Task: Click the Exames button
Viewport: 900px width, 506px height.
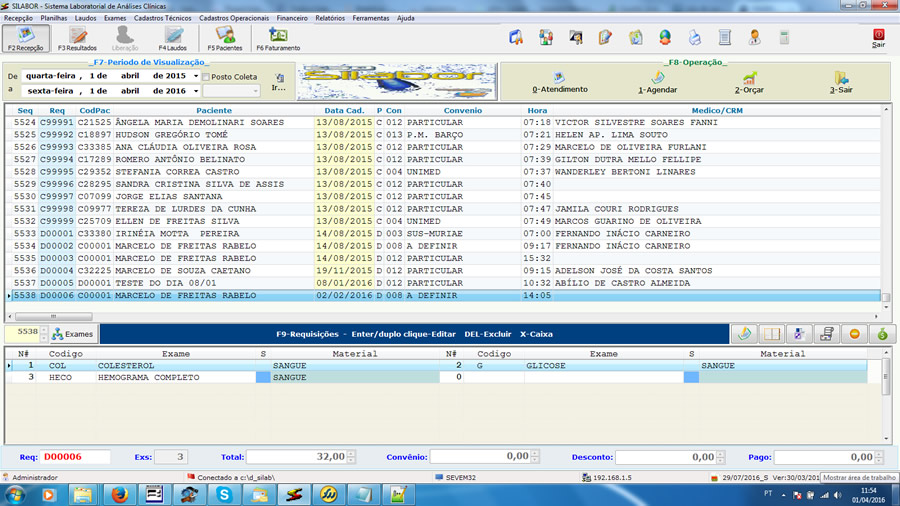Action: pyautogui.click(x=72, y=333)
